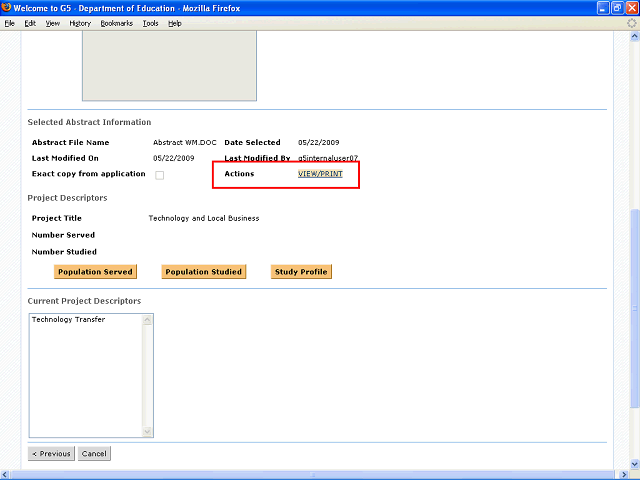Screen dimensions: 640x480
Task: Click the Current Project Descriptors heading
Action: pos(84,301)
